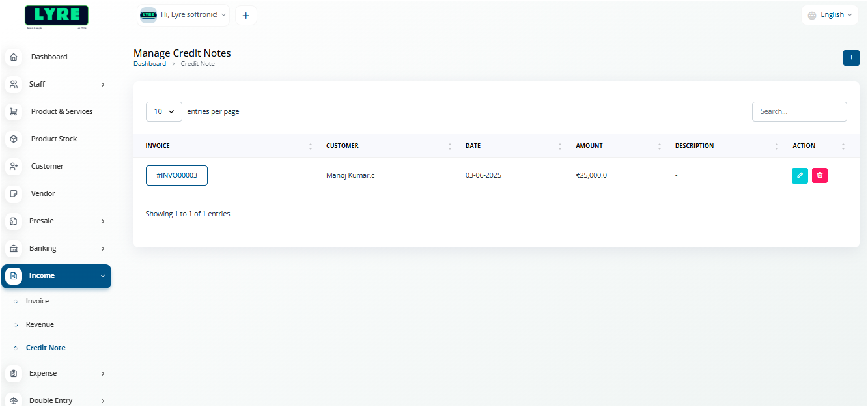Click inside the Search field
This screenshot has height=407, width=868.
pyautogui.click(x=799, y=111)
